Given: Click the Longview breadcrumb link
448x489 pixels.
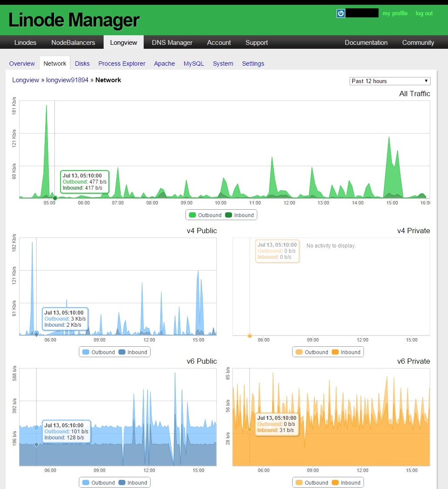Looking at the screenshot, I should click(x=26, y=80).
